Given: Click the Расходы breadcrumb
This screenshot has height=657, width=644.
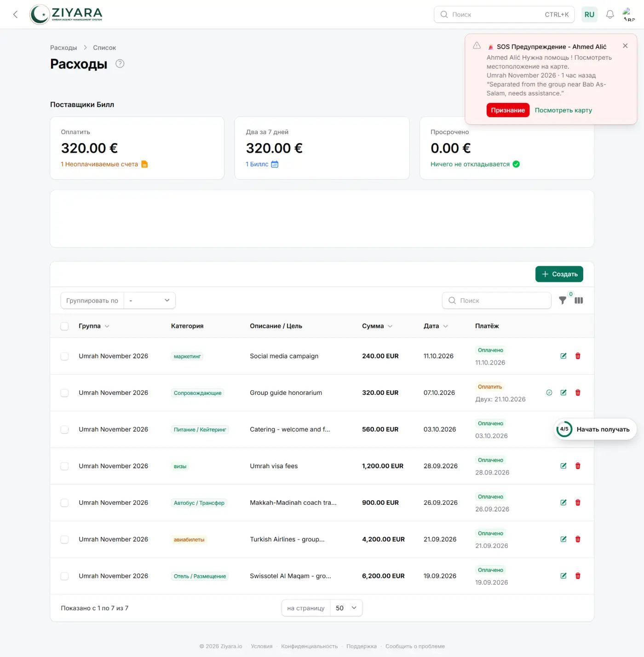Looking at the screenshot, I should click(63, 47).
